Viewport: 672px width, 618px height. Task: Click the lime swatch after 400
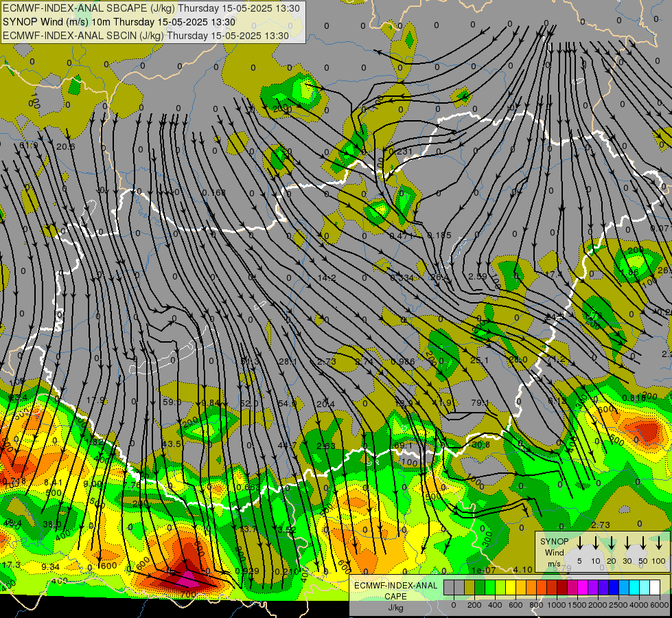[x=500, y=588]
